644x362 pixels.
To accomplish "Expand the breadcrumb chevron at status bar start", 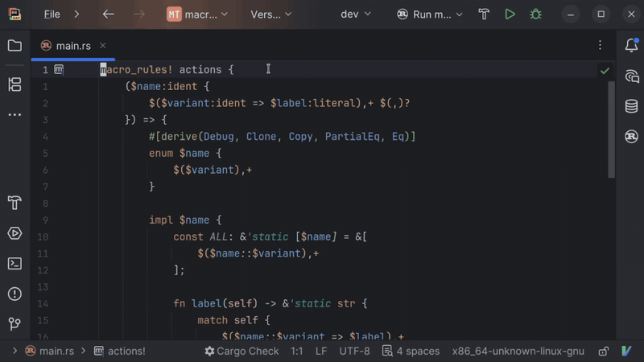I will (x=14, y=351).
